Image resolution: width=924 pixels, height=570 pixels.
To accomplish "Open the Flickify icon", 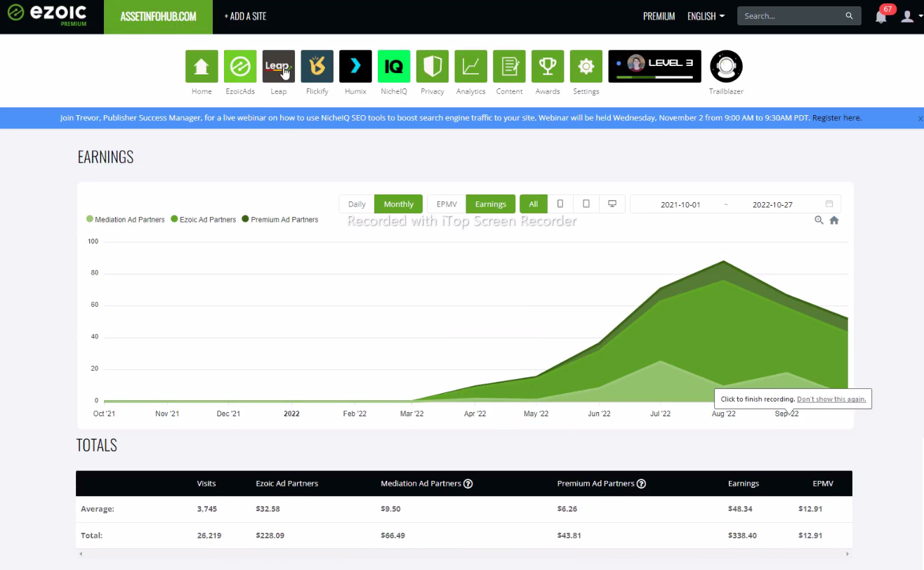I will (x=317, y=66).
